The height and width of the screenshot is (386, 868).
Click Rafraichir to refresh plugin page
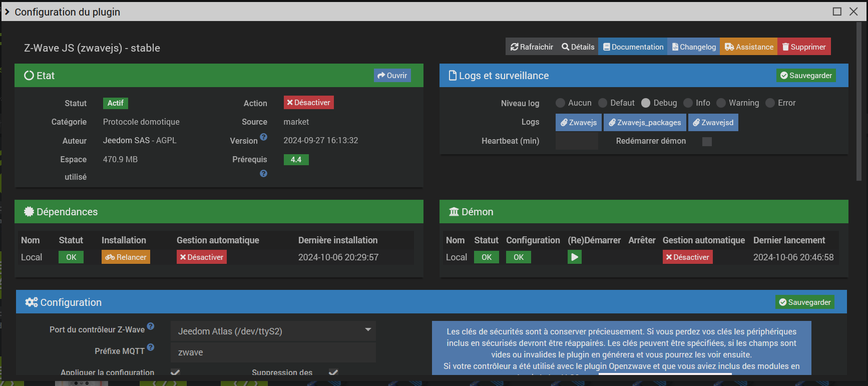pyautogui.click(x=532, y=47)
